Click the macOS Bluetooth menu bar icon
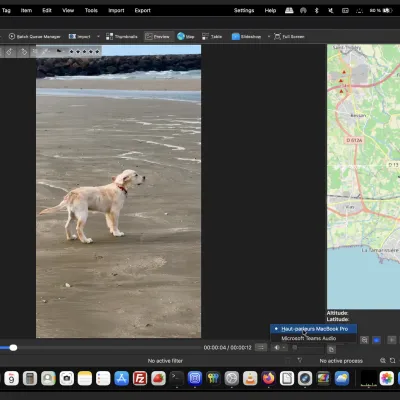This screenshot has width=400, height=400. click(x=317, y=10)
